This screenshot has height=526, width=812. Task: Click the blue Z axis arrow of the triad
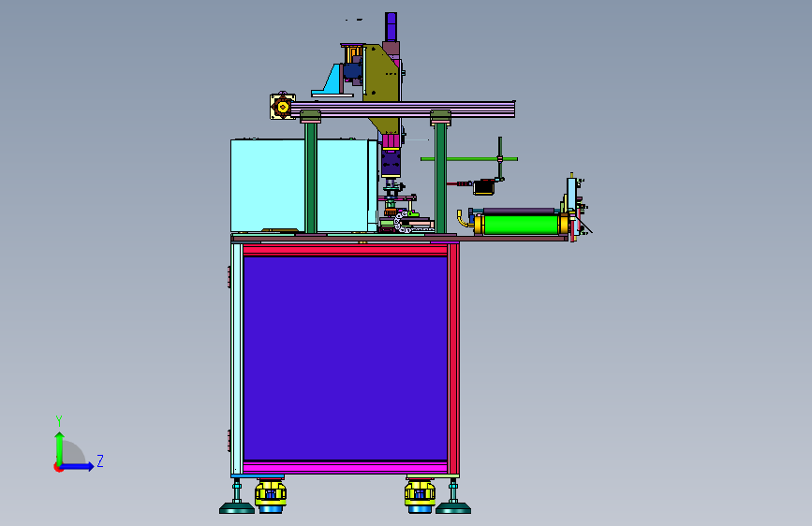[x=79, y=466]
